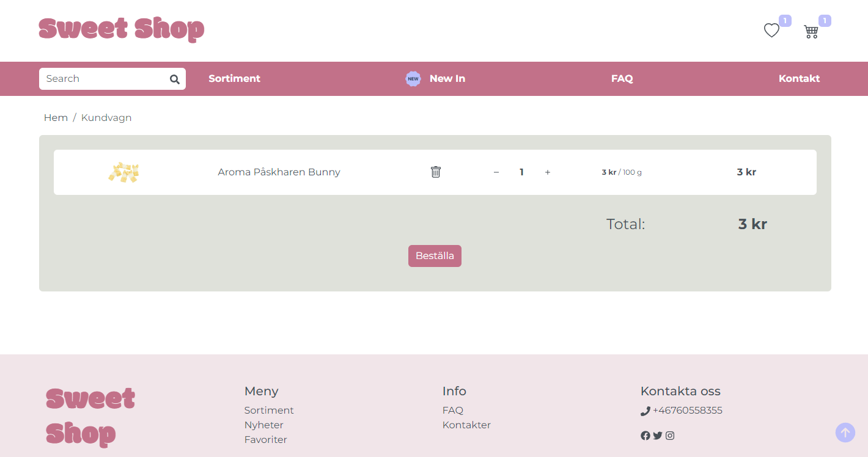Open the favorites heart icon
The width and height of the screenshot is (868, 457).
coord(771,31)
